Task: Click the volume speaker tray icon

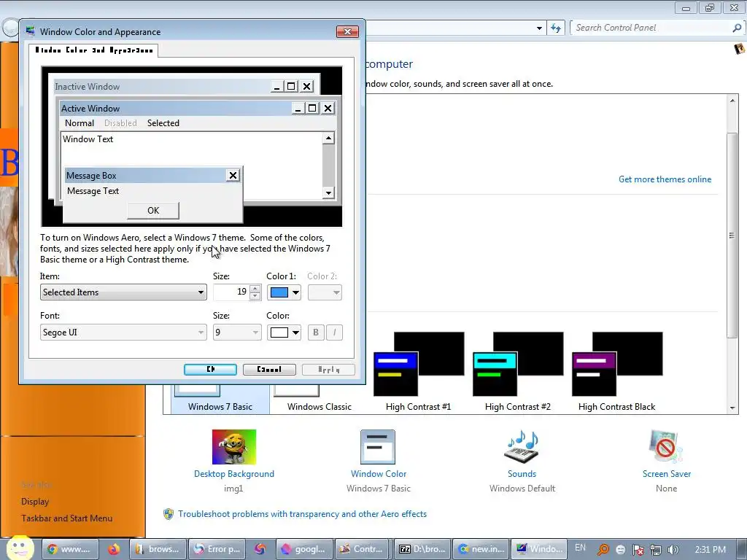Action: [x=673, y=550]
